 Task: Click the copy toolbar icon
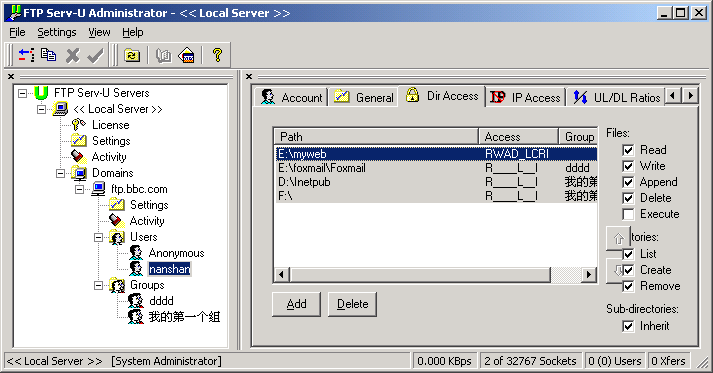[49, 55]
